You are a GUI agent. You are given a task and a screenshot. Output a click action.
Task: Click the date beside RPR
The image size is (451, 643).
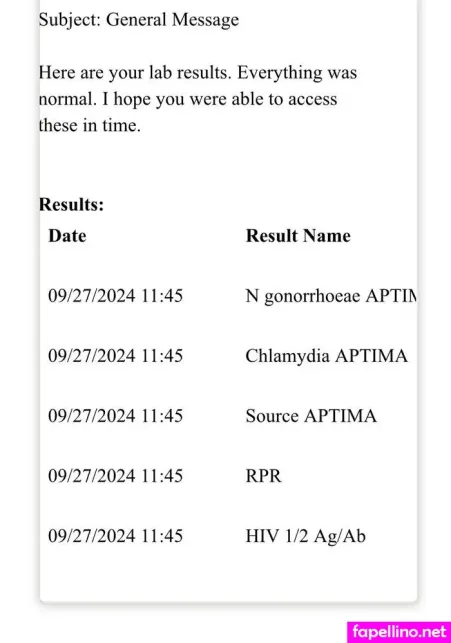coord(116,476)
